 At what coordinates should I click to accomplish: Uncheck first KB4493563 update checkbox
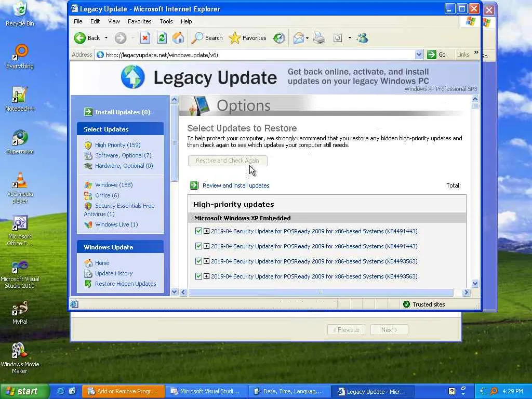point(198,261)
